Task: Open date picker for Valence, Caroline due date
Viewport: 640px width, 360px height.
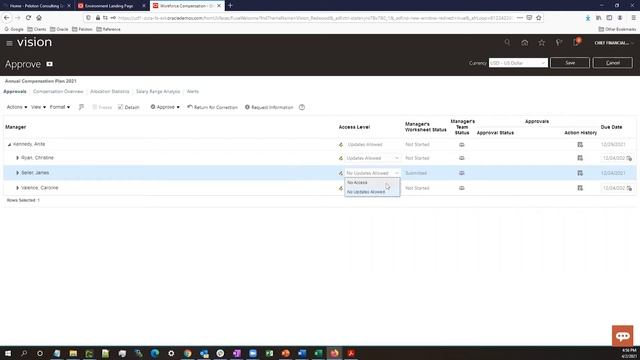Action: (629, 188)
